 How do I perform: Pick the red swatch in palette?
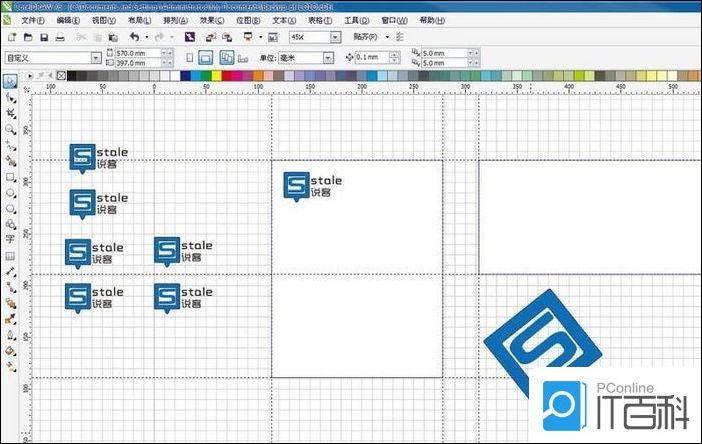click(x=227, y=76)
